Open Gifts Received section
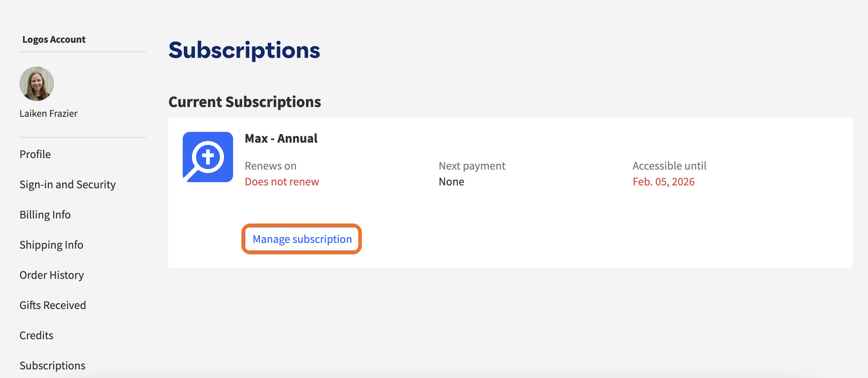This screenshot has height=378, width=868. point(53,305)
